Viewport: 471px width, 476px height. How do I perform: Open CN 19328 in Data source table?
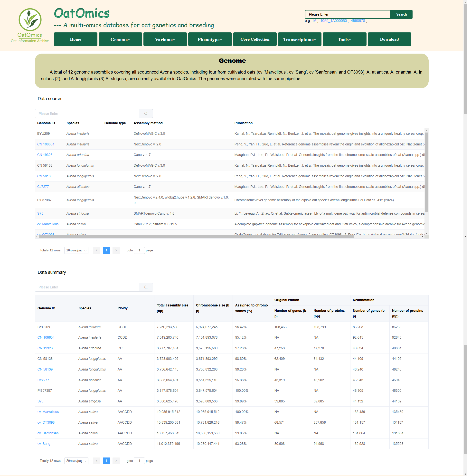pyautogui.click(x=45, y=155)
